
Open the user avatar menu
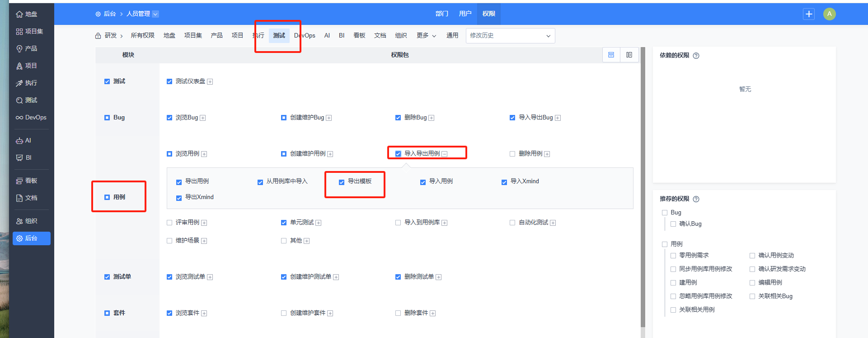[x=829, y=14]
